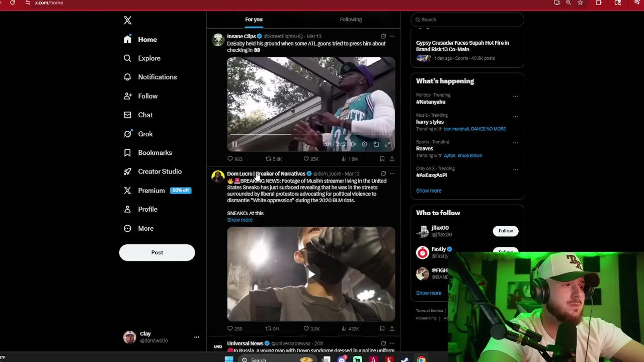
Task: Open the #Netanyahu trending topic
Action: click(431, 102)
